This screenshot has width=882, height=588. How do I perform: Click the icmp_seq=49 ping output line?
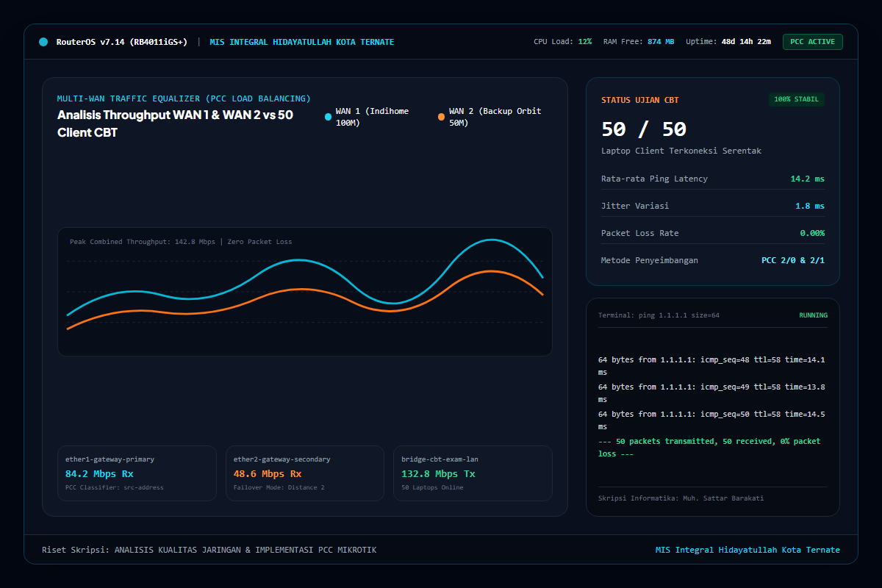point(711,393)
